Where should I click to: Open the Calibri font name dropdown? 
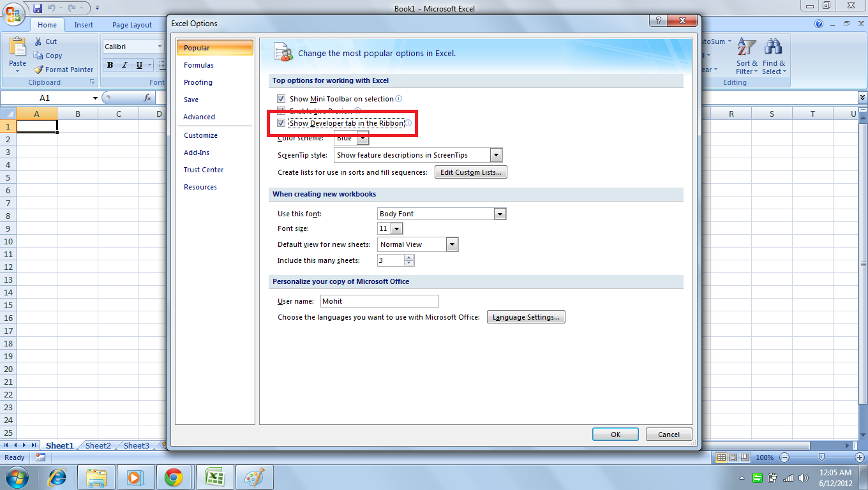(160, 47)
